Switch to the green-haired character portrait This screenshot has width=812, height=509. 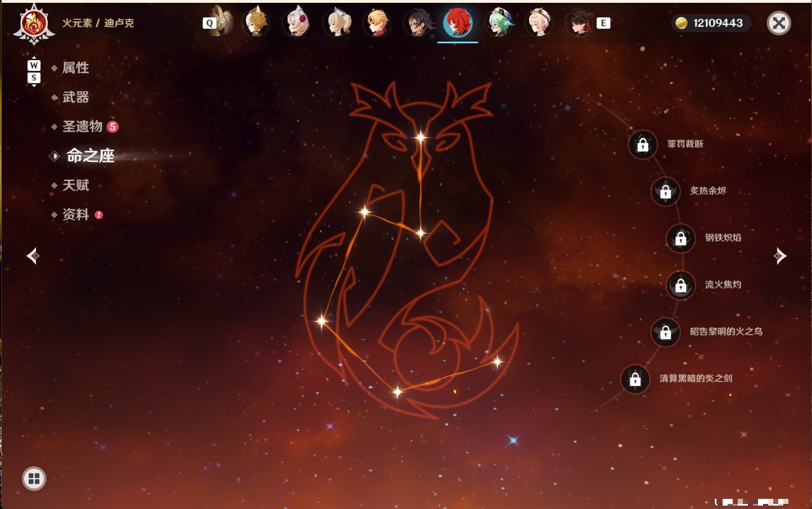click(x=498, y=22)
